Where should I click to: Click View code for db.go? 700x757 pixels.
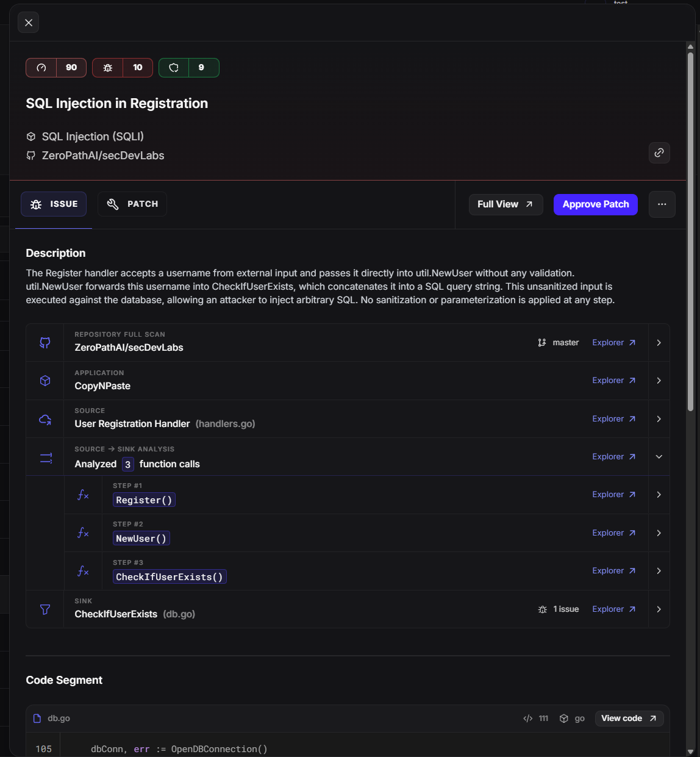pyautogui.click(x=629, y=719)
